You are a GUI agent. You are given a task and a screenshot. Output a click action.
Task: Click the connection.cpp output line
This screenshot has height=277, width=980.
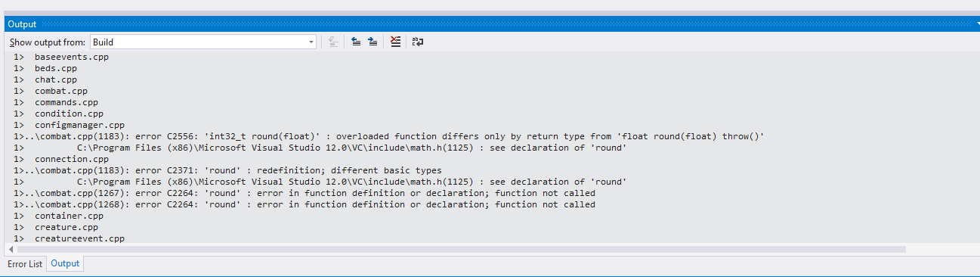tap(60, 159)
